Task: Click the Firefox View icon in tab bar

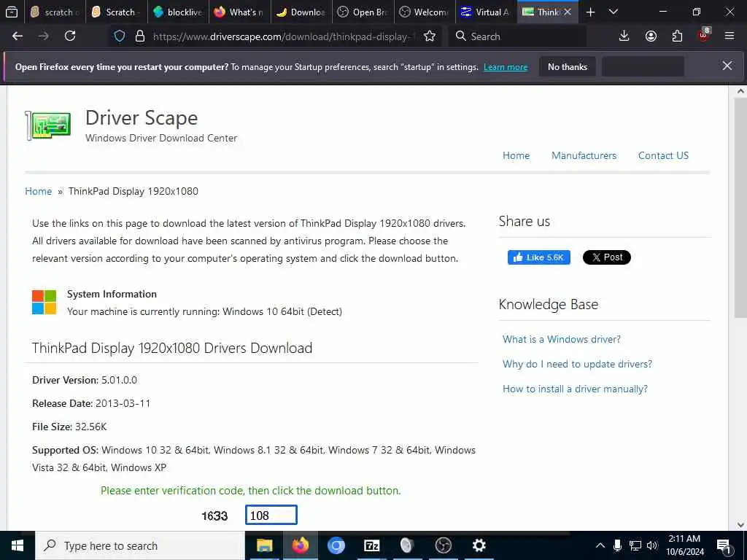Action: pos(12,12)
